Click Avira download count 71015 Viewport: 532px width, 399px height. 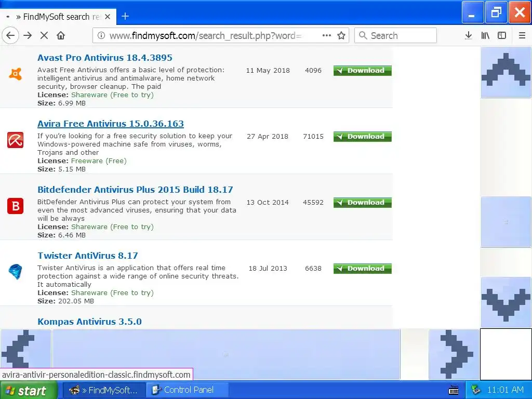313,137
